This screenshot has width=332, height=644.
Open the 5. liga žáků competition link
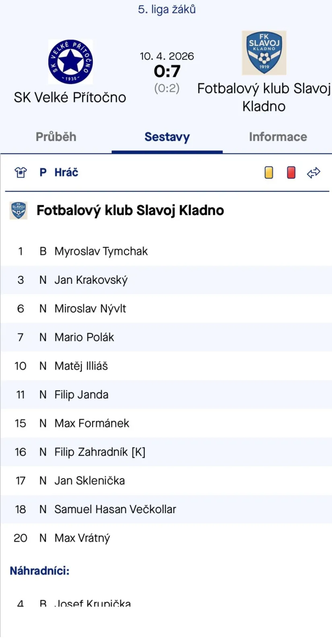(167, 9)
